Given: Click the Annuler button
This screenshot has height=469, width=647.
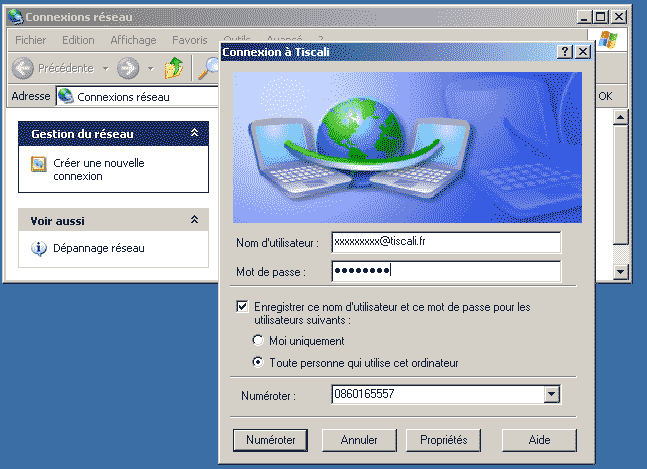Looking at the screenshot, I should click(359, 440).
